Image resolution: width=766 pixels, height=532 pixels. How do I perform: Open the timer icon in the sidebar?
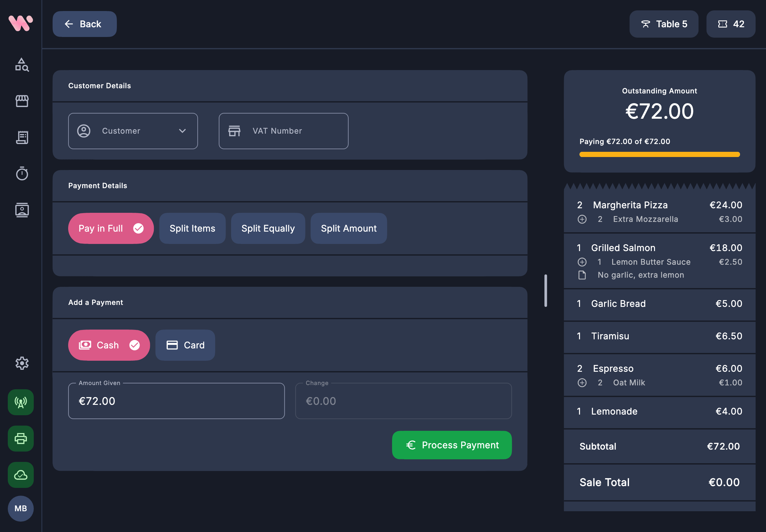click(21, 173)
